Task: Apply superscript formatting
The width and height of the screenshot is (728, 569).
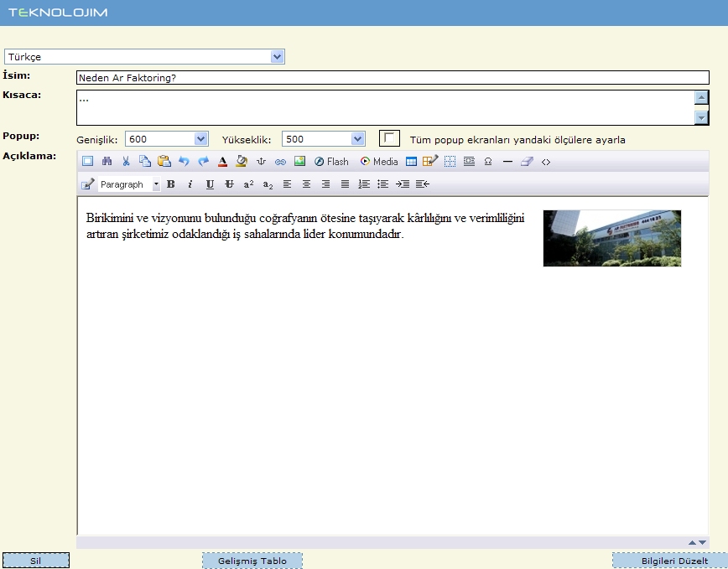Action: [248, 184]
